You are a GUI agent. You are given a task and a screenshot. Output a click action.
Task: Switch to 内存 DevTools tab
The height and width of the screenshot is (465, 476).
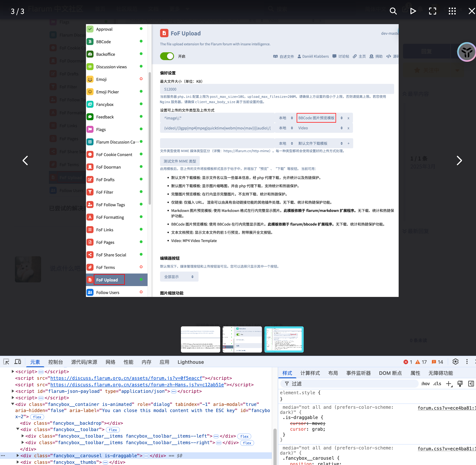[x=146, y=362]
